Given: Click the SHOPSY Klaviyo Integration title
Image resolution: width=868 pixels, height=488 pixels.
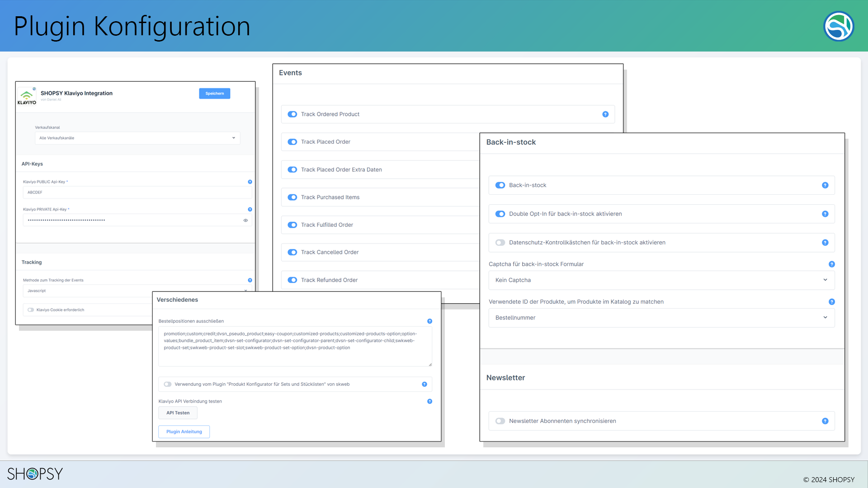Looking at the screenshot, I should click(x=76, y=94).
